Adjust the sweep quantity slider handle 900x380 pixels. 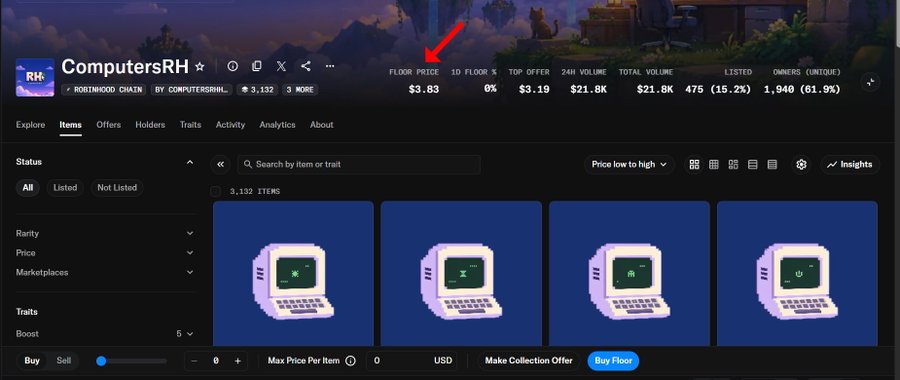pyautogui.click(x=102, y=361)
